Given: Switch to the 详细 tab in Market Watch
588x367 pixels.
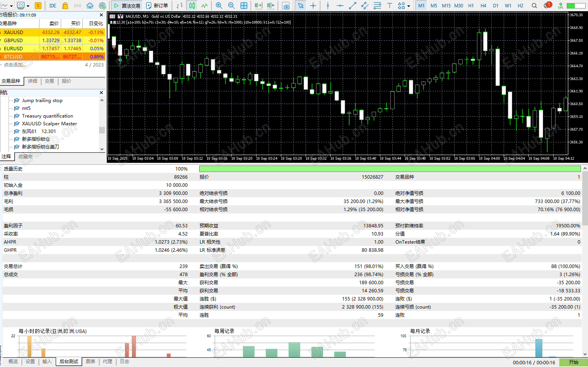Looking at the screenshot, I should (x=32, y=81).
